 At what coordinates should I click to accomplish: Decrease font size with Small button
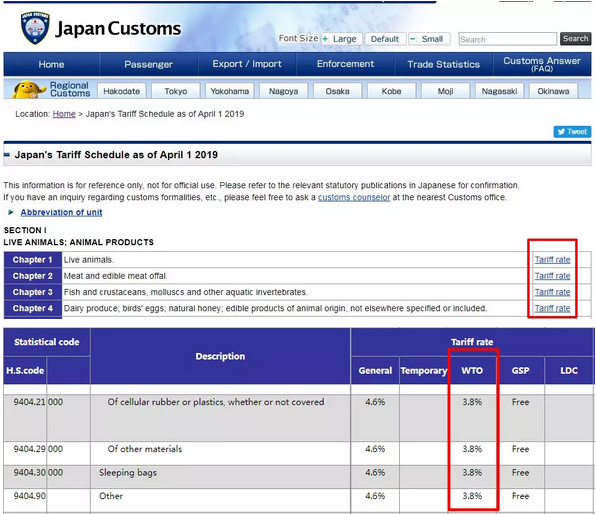(429, 39)
